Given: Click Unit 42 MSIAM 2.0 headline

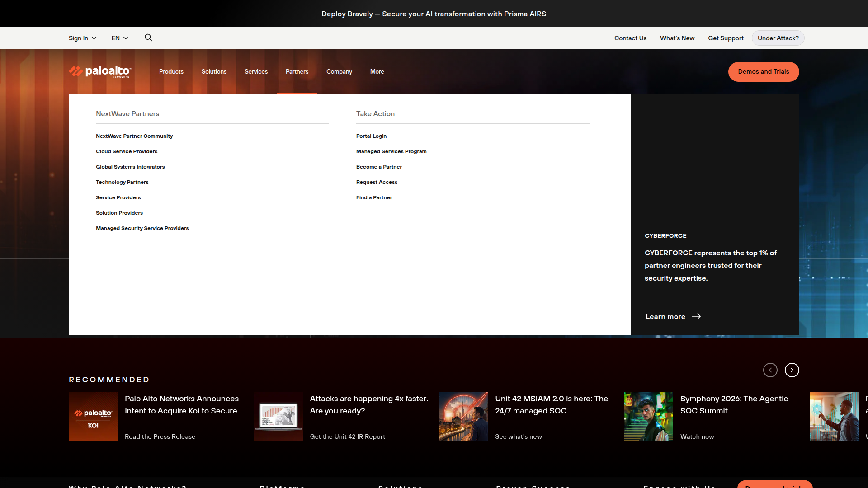Looking at the screenshot, I should point(552,404).
